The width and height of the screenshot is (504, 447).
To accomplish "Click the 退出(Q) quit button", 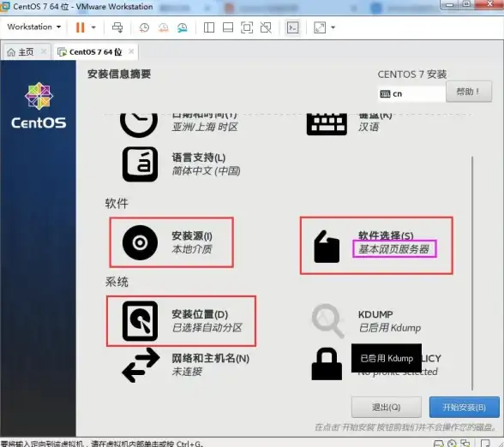I will pos(387,408).
